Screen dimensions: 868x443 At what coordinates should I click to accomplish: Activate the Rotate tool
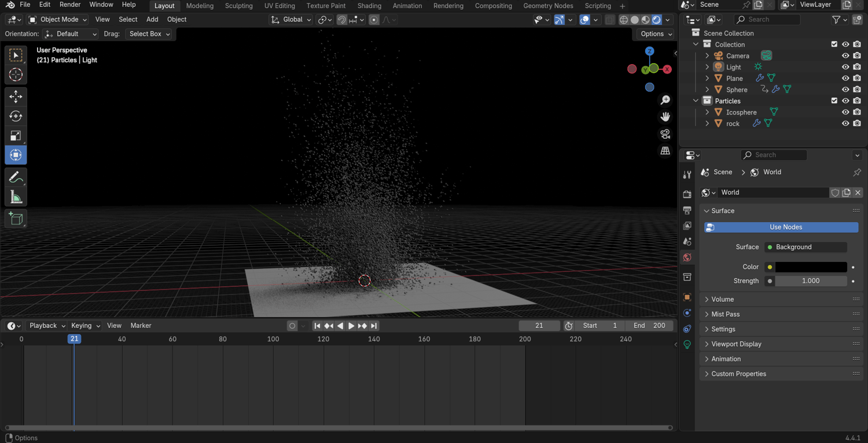[16, 116]
